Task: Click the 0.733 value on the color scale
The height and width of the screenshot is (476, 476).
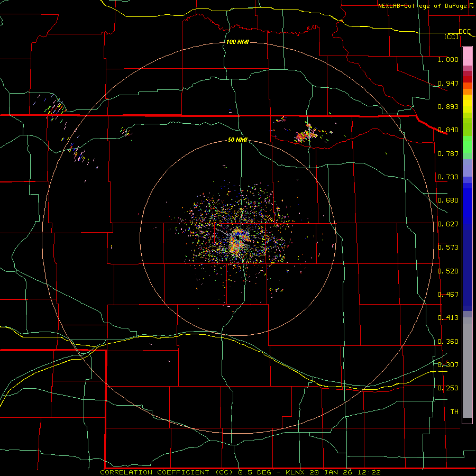Action: coord(448,177)
